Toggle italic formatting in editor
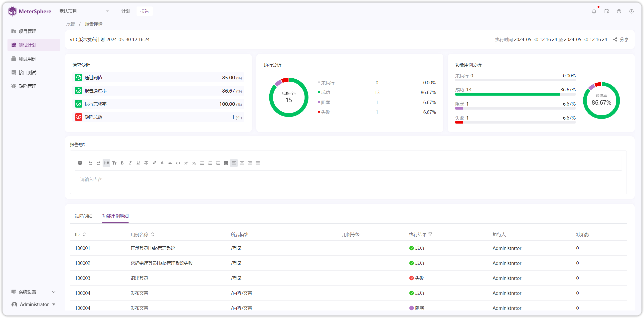The height and width of the screenshot is (318, 644). click(x=130, y=163)
